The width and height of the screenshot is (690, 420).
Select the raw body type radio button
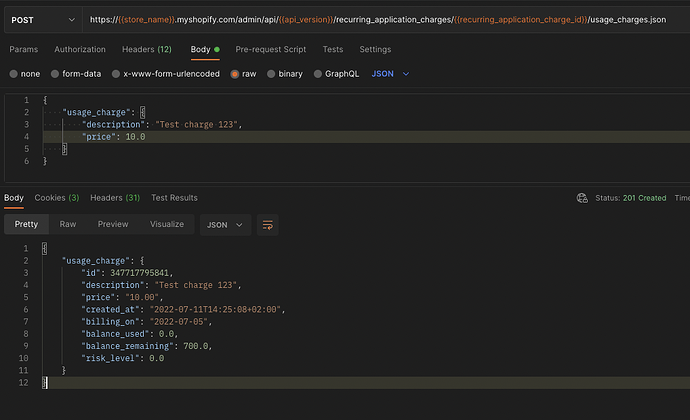click(x=235, y=73)
